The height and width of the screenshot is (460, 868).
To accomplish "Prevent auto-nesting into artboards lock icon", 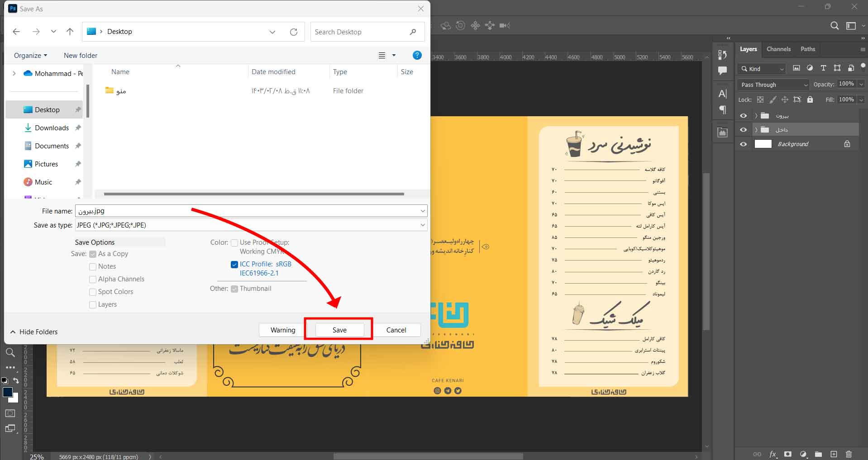I will tap(797, 100).
